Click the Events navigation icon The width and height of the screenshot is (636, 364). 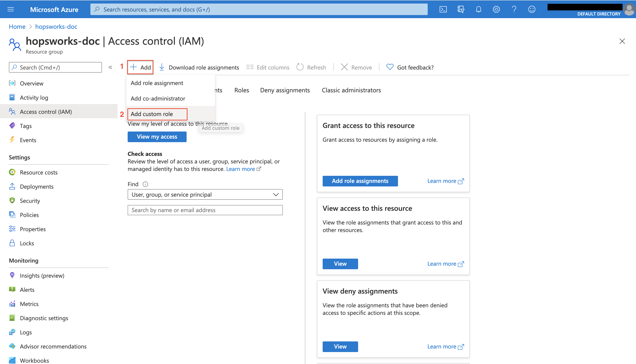(x=12, y=140)
